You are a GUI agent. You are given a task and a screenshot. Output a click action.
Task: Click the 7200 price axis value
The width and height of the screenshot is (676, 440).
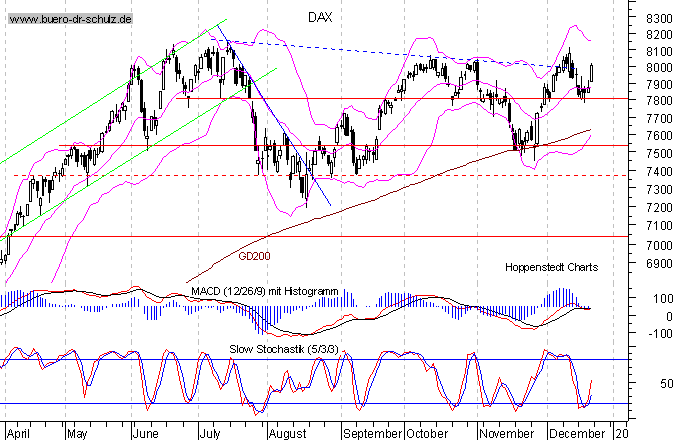pyautogui.click(x=660, y=207)
